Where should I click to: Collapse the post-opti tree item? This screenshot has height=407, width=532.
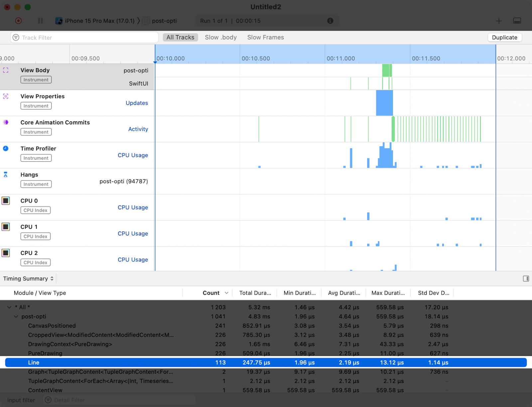(16, 316)
